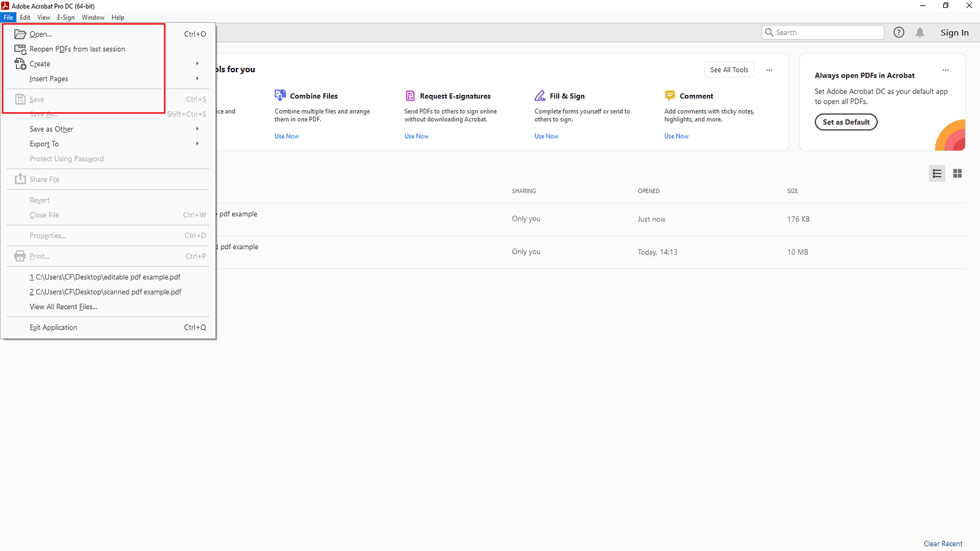Switch to list view of recent files
Image resolution: width=980 pixels, height=551 pixels.
tap(937, 174)
